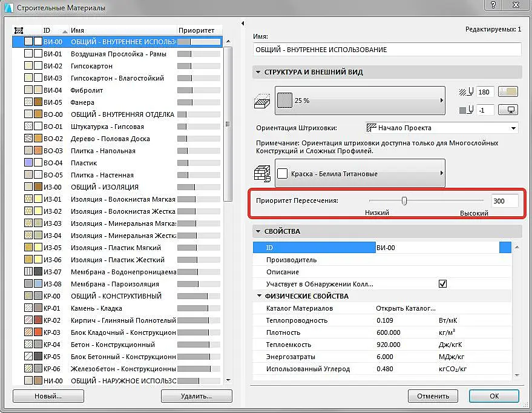Open the Краска - Белила Титановые surface dropdown

coord(360,173)
